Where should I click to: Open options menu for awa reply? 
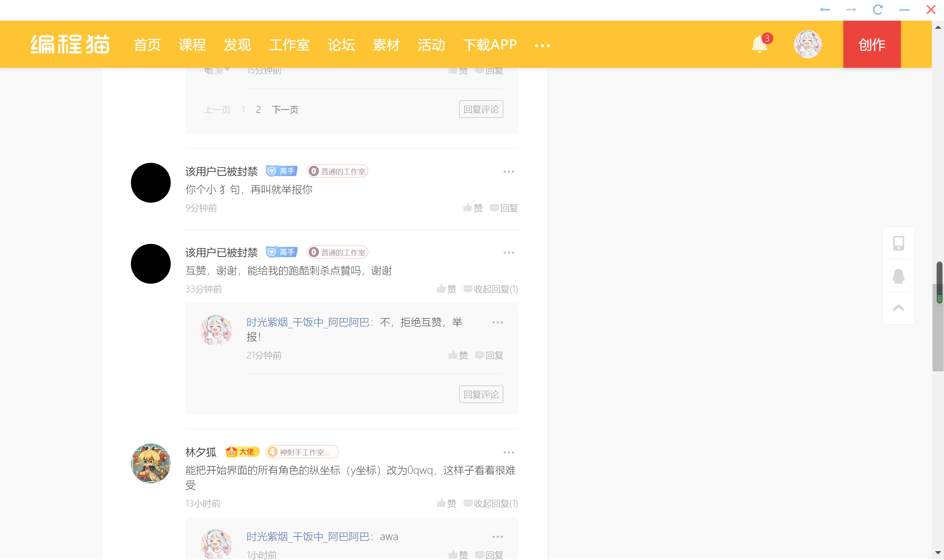click(x=498, y=536)
